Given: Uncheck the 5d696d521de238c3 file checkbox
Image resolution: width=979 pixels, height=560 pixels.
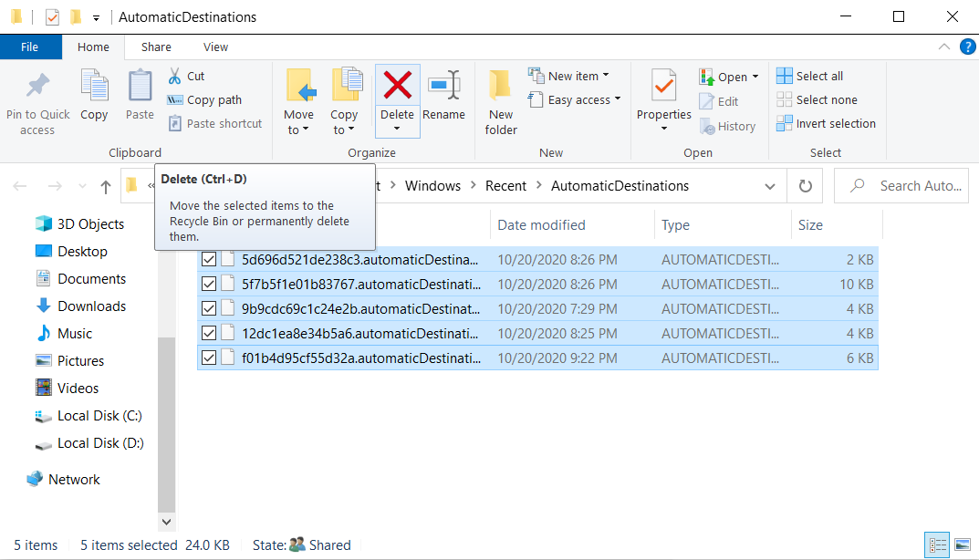Looking at the screenshot, I should (x=209, y=260).
